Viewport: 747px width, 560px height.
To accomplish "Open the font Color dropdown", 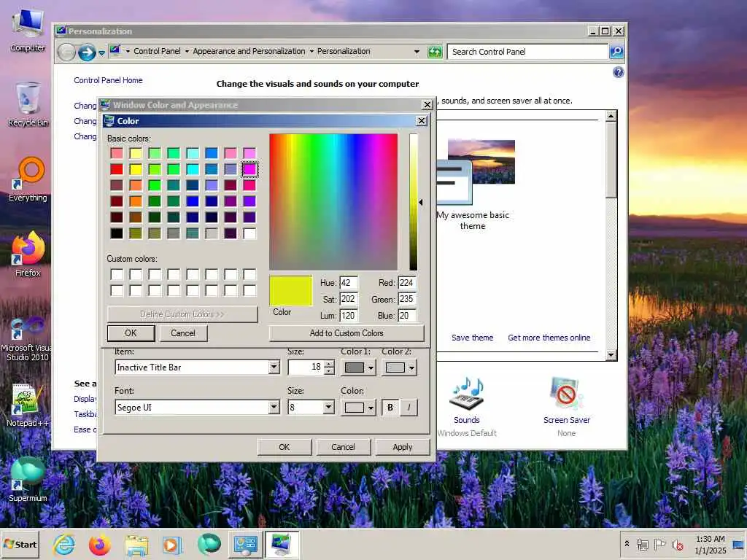I will [x=359, y=408].
